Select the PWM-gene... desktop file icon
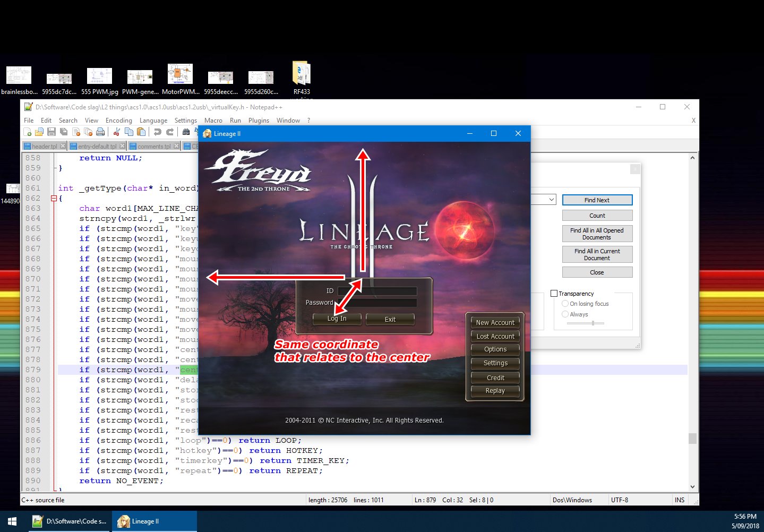The width and height of the screenshot is (764, 532). (x=140, y=81)
